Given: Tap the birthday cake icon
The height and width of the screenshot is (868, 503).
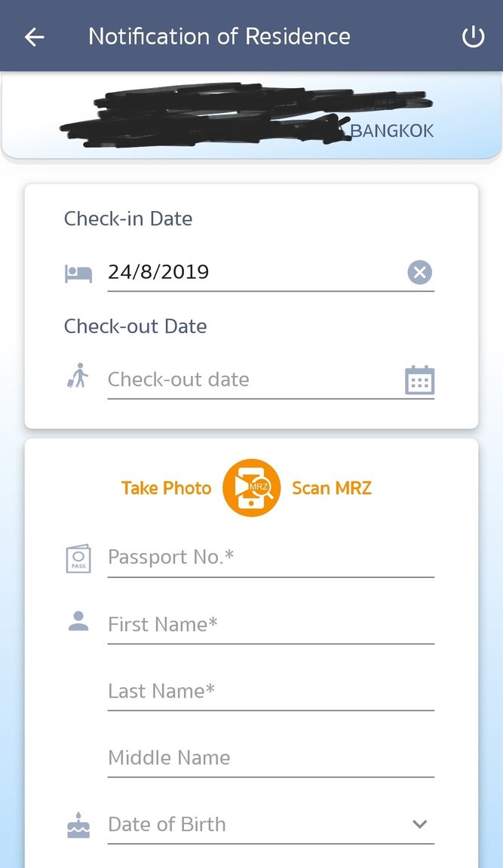Looking at the screenshot, I should pos(78,824).
